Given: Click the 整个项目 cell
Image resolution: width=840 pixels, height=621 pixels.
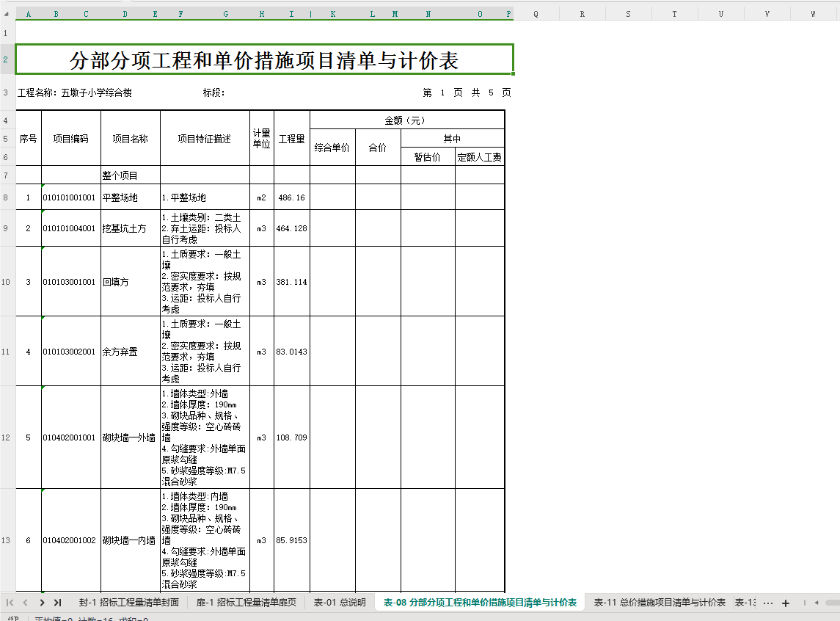Looking at the screenshot, I should point(130,175).
